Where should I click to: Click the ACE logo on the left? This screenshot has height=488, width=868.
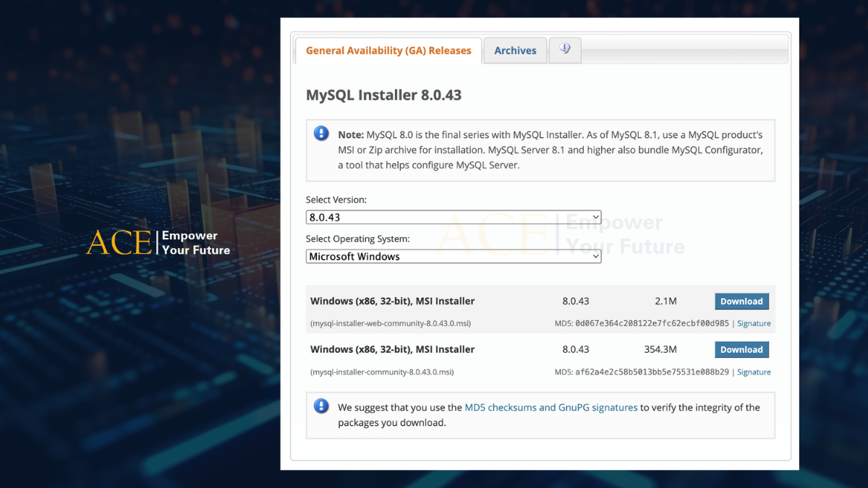point(119,243)
